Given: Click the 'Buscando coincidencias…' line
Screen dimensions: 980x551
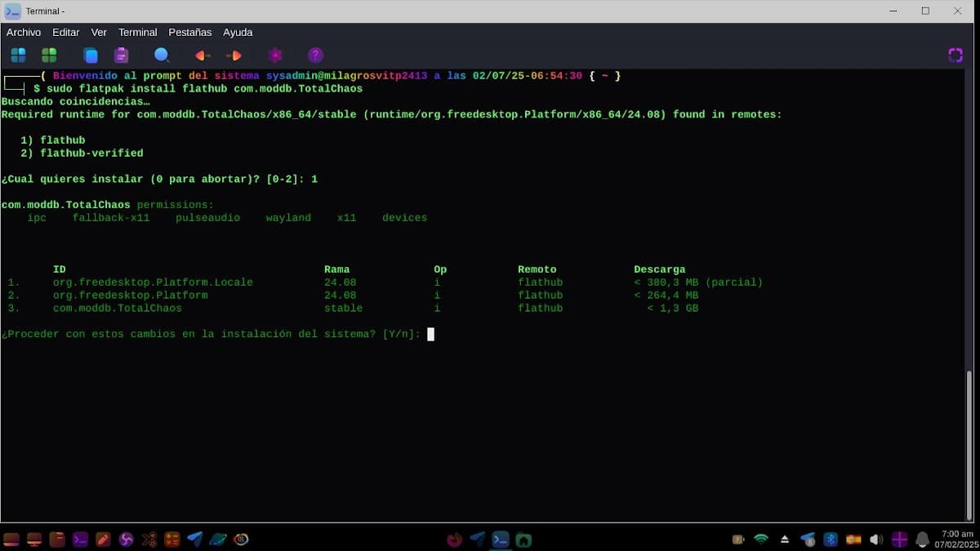Looking at the screenshot, I should pos(76,101).
